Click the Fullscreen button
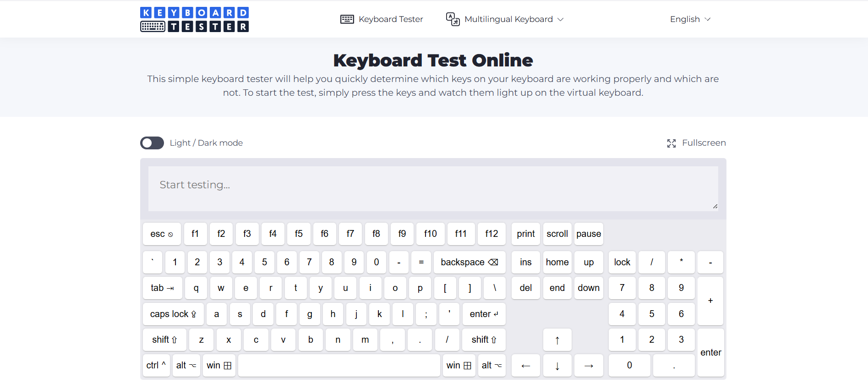The width and height of the screenshot is (868, 389). click(696, 143)
